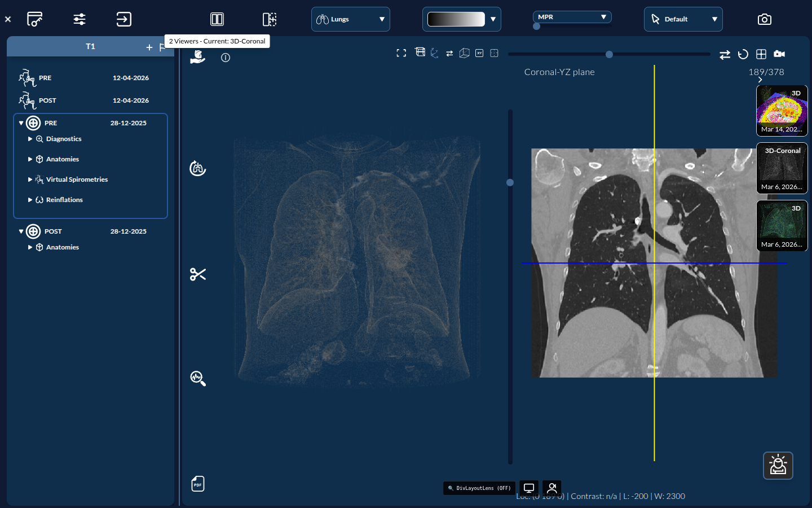Click the large swap viewers arrows icon

[x=725, y=54]
